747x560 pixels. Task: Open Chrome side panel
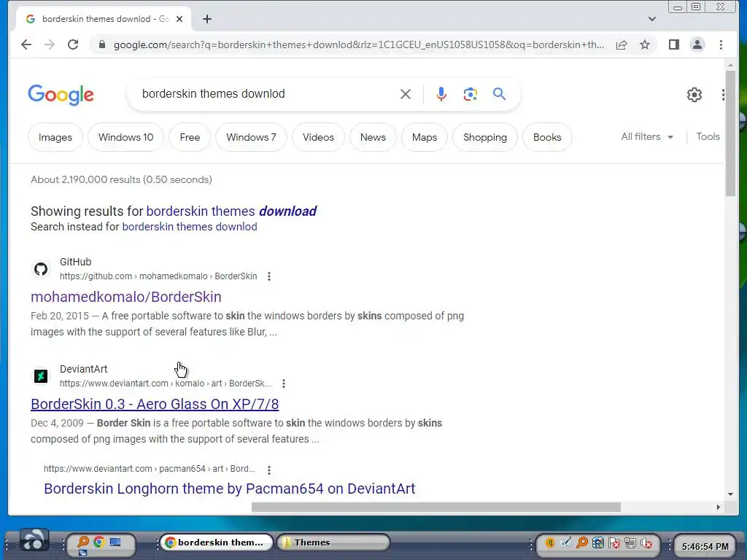click(x=673, y=44)
